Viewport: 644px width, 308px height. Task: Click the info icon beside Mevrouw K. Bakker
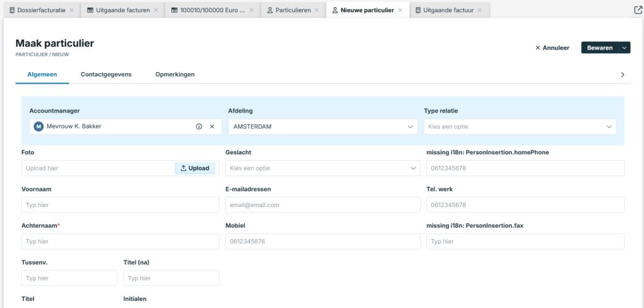click(x=199, y=127)
